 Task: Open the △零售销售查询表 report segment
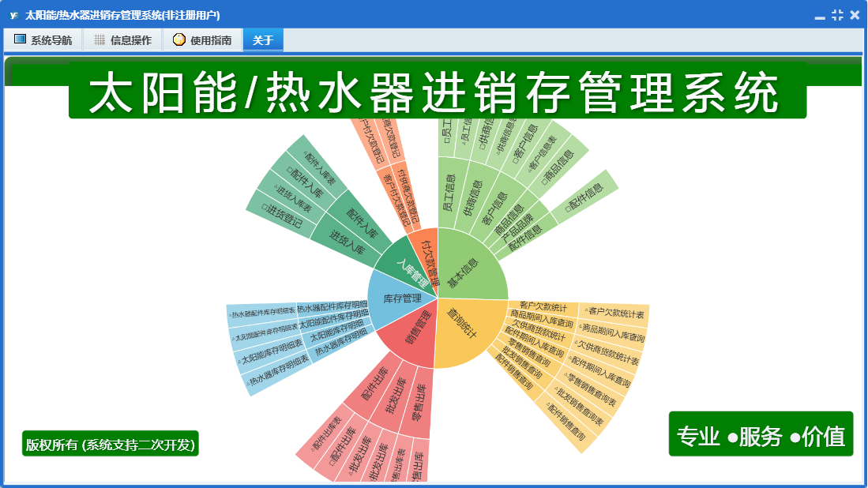pyautogui.click(x=589, y=391)
